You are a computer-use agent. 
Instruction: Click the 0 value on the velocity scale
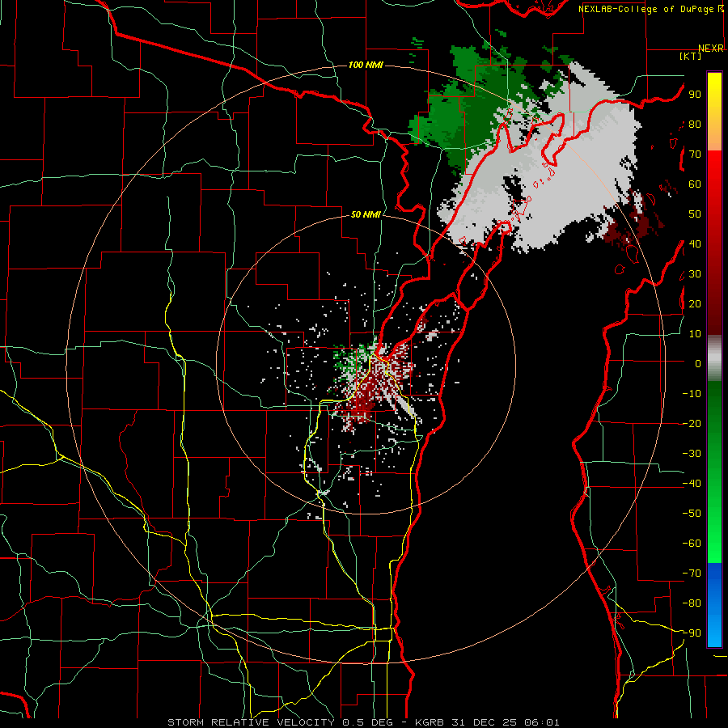(698, 363)
